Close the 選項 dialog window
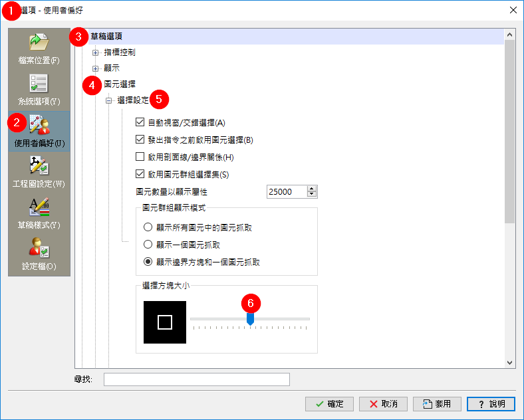Screen dimensions: 524x420 [513, 11]
